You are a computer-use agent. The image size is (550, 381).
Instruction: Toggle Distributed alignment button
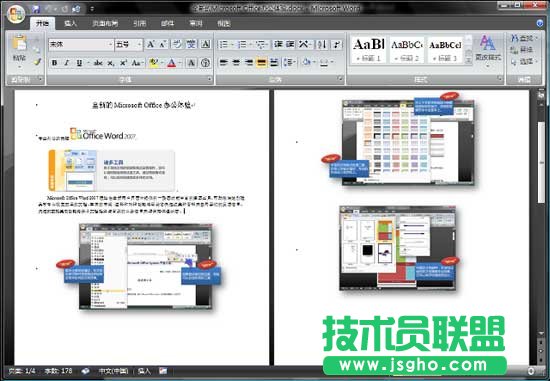pyautogui.click(x=274, y=63)
